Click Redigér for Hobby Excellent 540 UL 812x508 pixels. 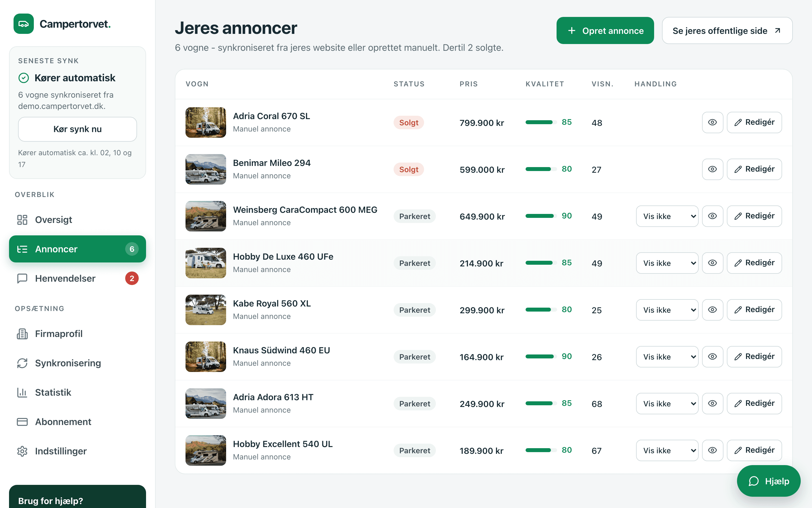click(754, 450)
